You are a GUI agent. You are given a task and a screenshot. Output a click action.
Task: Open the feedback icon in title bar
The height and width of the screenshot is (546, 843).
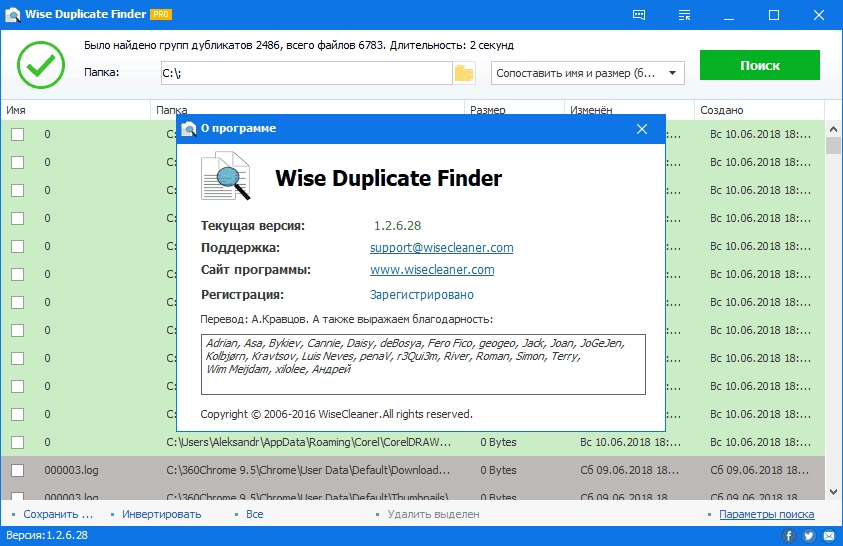click(x=639, y=15)
